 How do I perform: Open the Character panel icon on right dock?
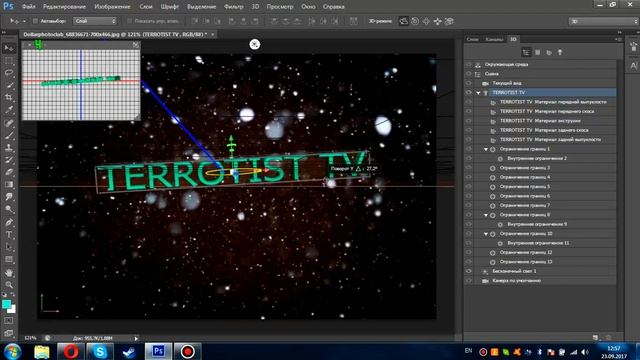[x=633, y=65]
